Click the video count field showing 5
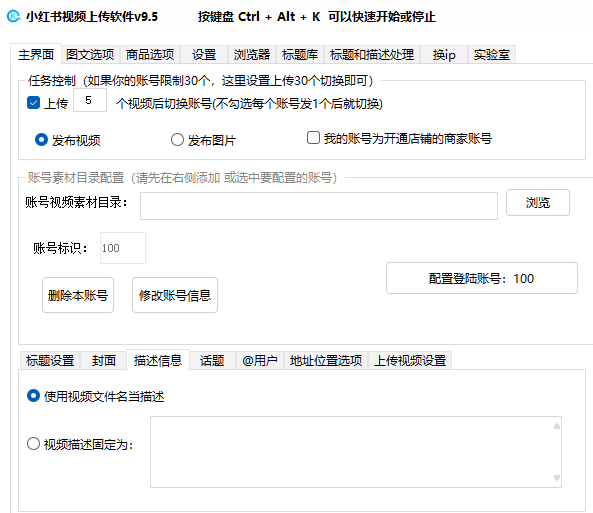This screenshot has width=593, height=513. [x=90, y=100]
